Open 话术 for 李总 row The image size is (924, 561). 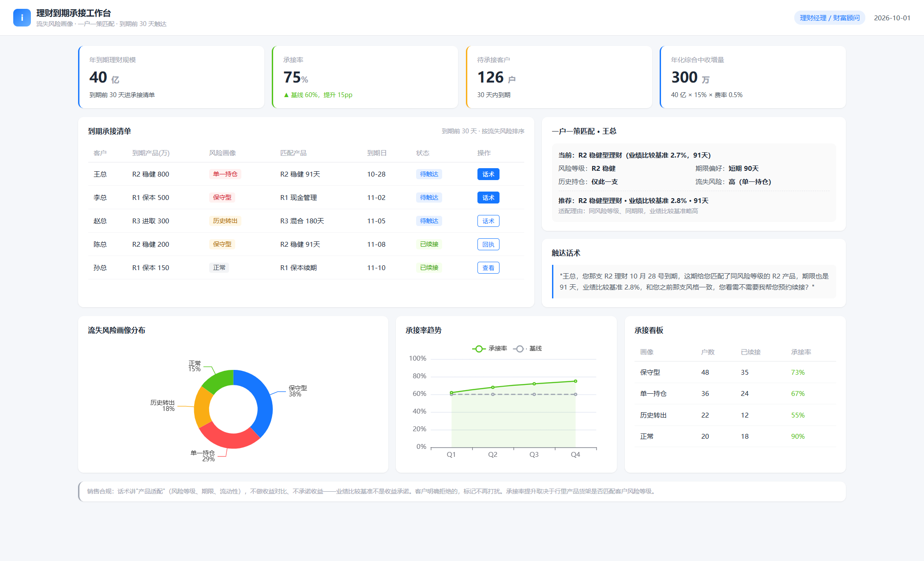(488, 197)
